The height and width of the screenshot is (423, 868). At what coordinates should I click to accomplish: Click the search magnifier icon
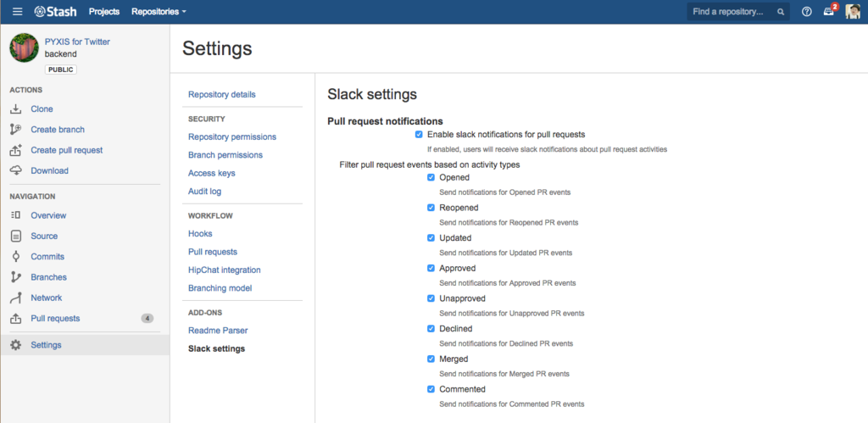pos(781,12)
